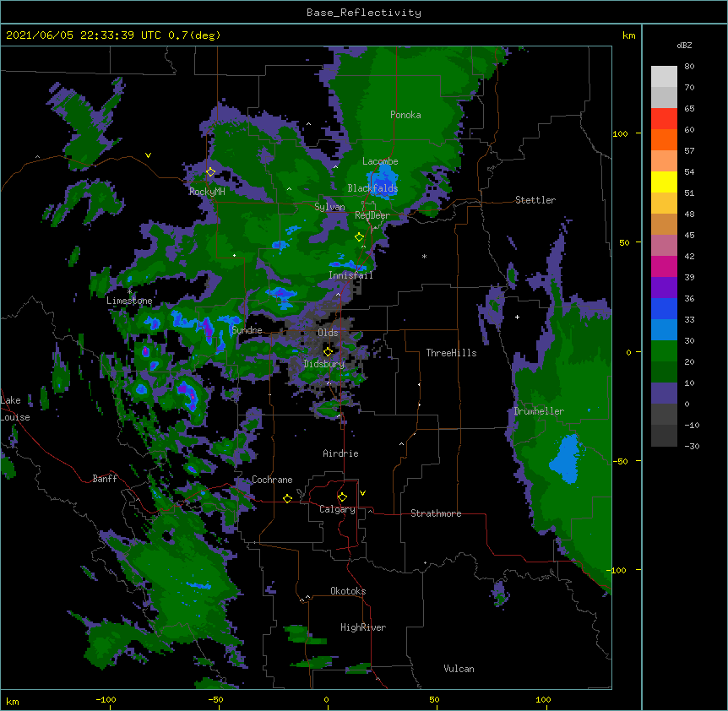The height and width of the screenshot is (711, 728).
Task: Click the Banff town label
Action: click(x=105, y=479)
